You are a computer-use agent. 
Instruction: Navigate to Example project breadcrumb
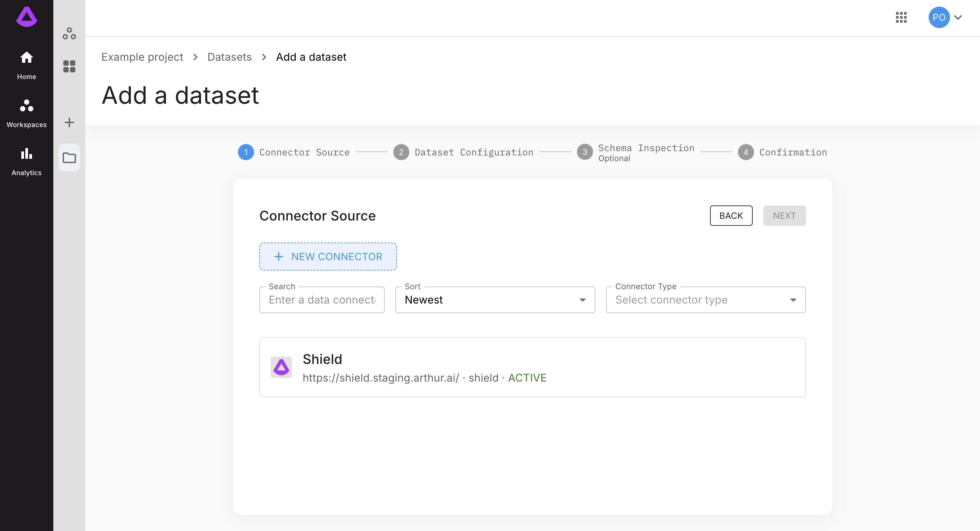(142, 57)
